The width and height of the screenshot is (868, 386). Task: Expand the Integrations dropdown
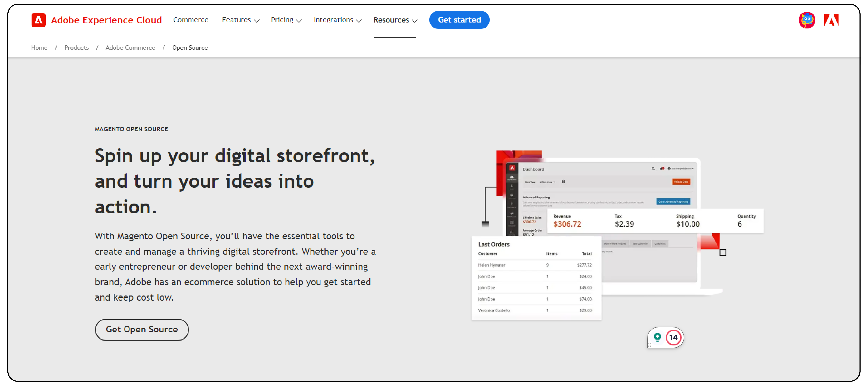(x=337, y=20)
